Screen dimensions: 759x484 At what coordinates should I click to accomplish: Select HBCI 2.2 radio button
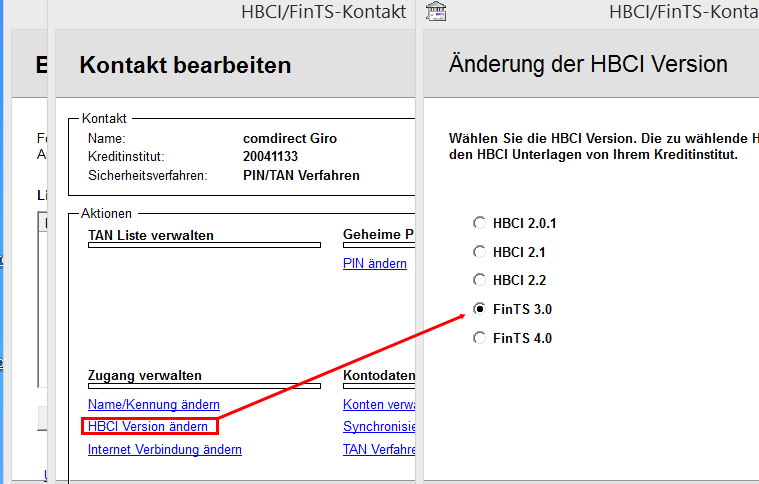[x=480, y=281]
